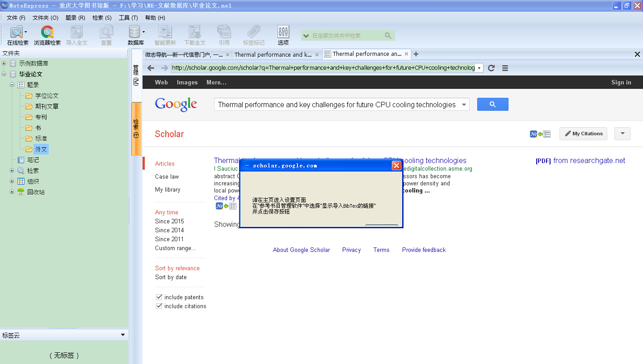The width and height of the screenshot is (643, 364).
Task: Add a new browser tab with plus
Action: 416,54
